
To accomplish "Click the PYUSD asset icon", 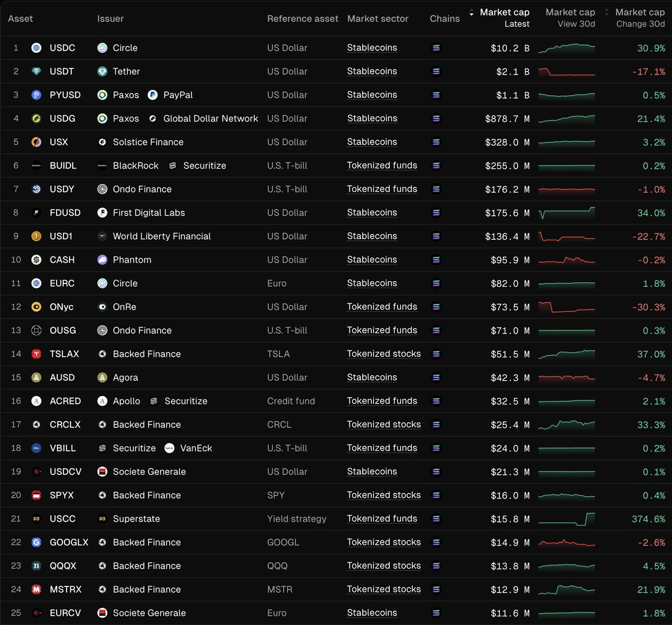I will [36, 95].
